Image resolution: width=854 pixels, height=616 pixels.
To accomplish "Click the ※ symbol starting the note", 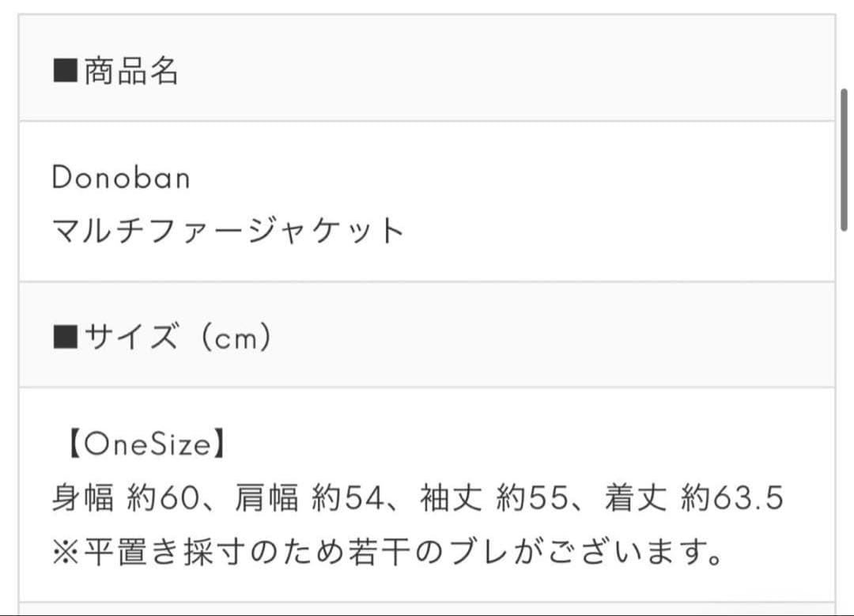I will coord(63,552).
